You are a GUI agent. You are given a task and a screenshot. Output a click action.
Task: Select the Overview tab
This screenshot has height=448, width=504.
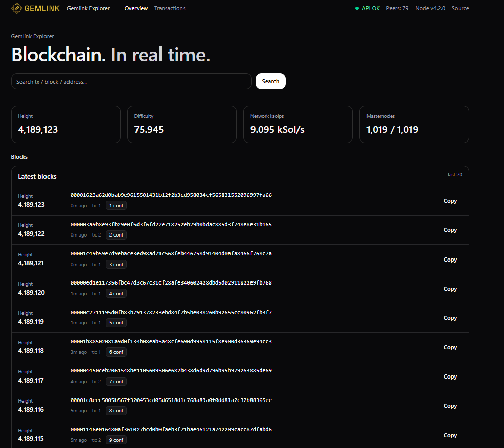coord(136,8)
